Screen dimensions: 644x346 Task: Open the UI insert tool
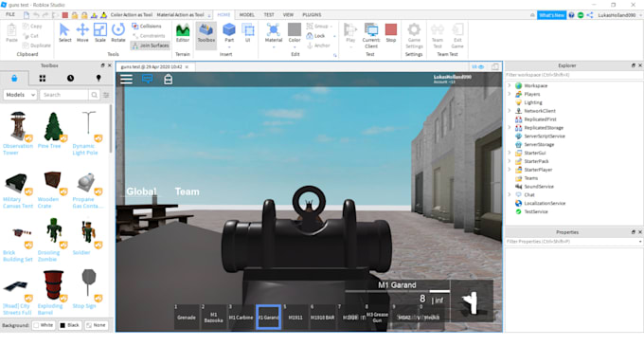248,33
